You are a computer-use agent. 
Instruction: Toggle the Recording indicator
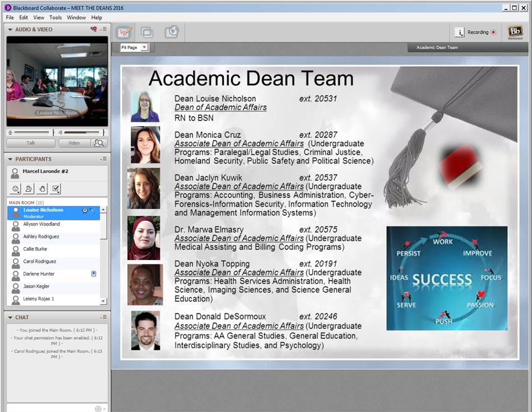494,33
